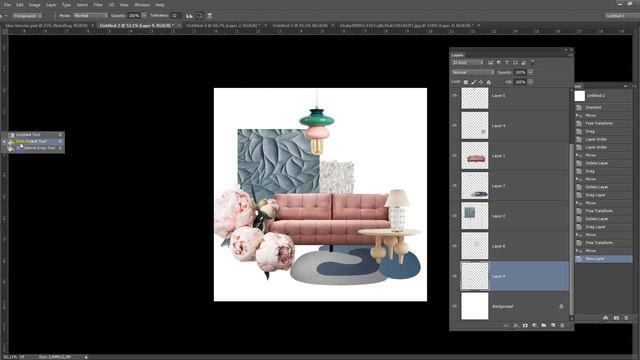Click link layers icon in Layers panel
This screenshot has width=640, height=360.
tap(507, 325)
